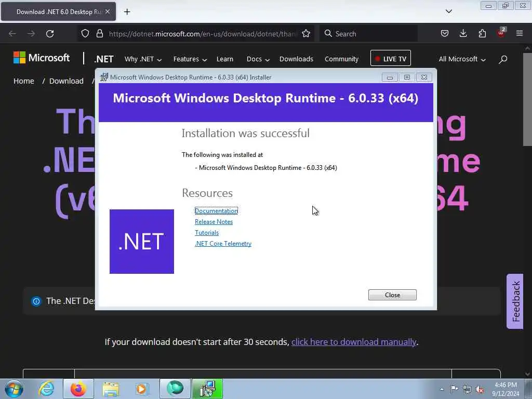Viewport: 532px width, 399px height.
Task: Open the tracking protection shield icon
Action: tap(85, 33)
